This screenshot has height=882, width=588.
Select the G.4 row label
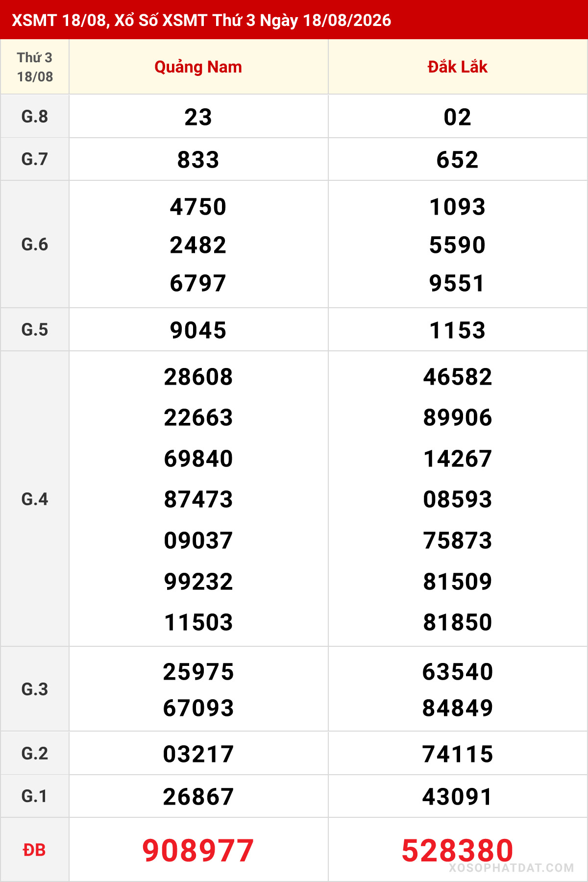(35, 499)
